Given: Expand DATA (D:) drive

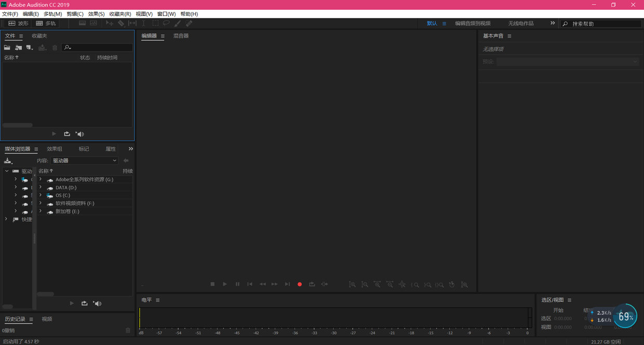Looking at the screenshot, I should [x=41, y=187].
